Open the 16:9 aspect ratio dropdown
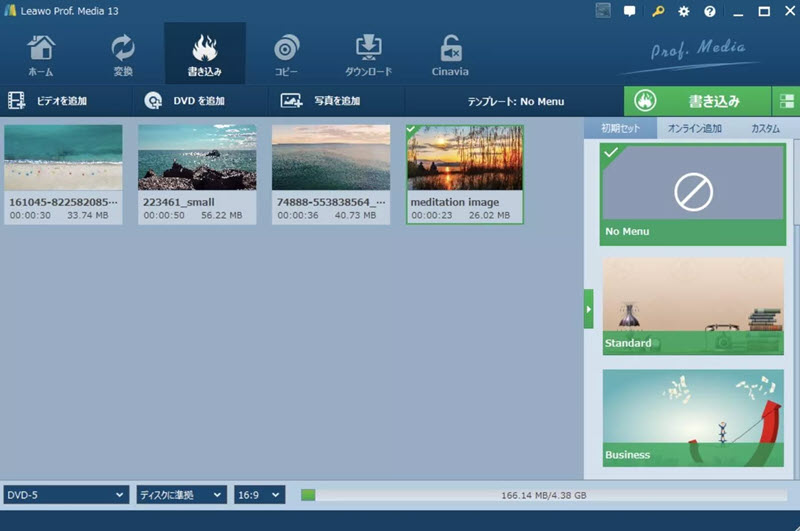The image size is (800, 531). (x=260, y=495)
